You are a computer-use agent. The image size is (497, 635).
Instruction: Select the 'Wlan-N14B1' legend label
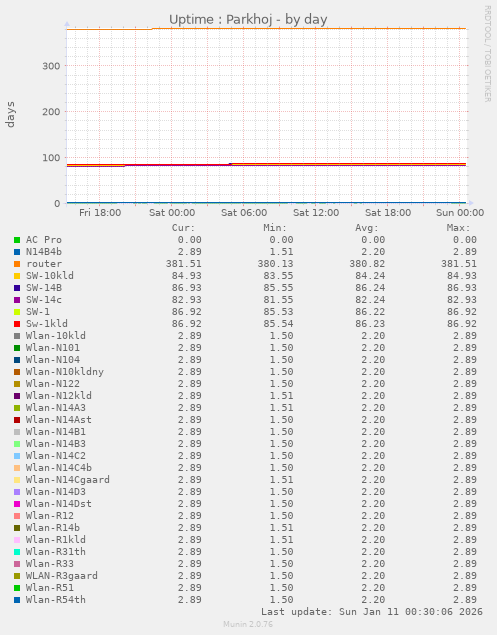click(x=56, y=432)
